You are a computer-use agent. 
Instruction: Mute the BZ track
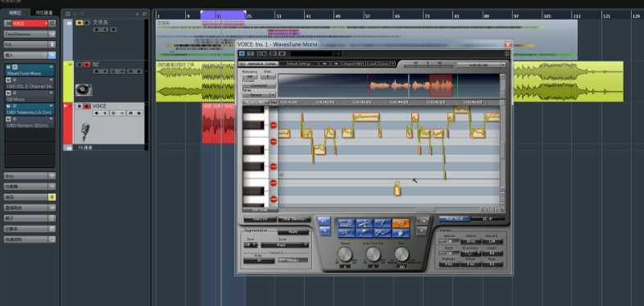pos(79,65)
